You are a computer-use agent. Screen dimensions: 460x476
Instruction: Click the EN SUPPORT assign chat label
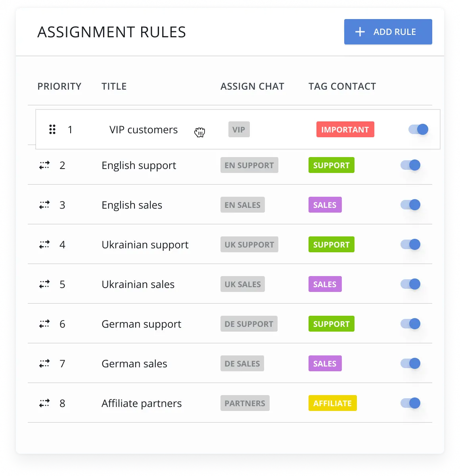tap(249, 165)
